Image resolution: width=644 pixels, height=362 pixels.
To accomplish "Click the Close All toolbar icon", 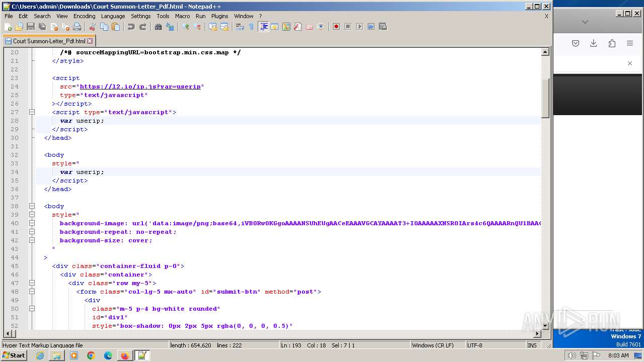I will [65, 27].
